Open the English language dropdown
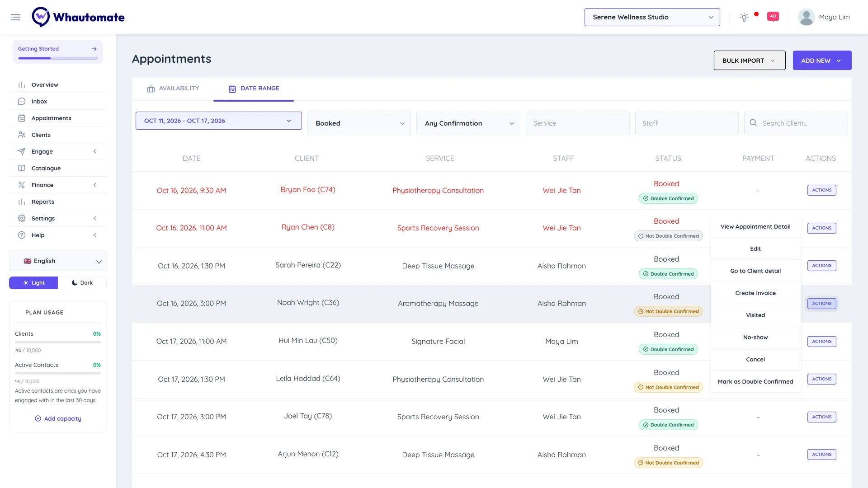 tap(58, 261)
